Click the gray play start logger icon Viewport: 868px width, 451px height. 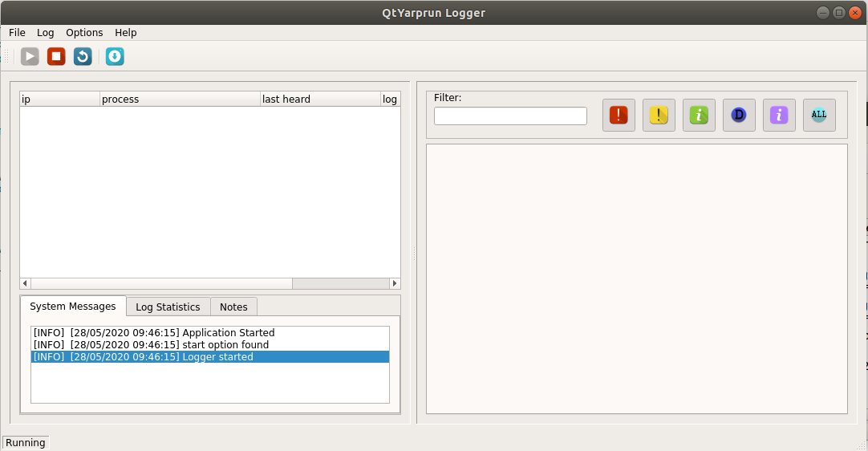click(30, 56)
